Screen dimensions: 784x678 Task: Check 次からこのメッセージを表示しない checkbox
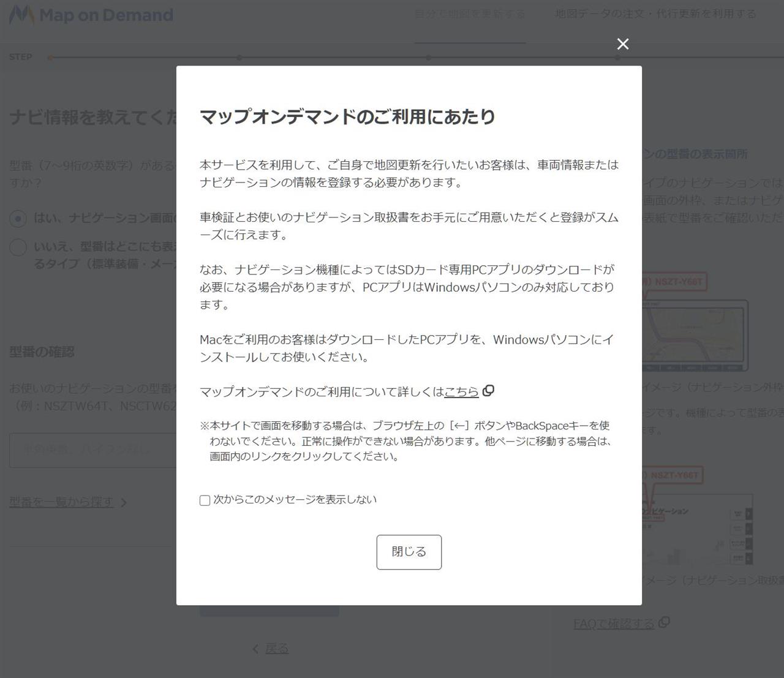(x=205, y=500)
